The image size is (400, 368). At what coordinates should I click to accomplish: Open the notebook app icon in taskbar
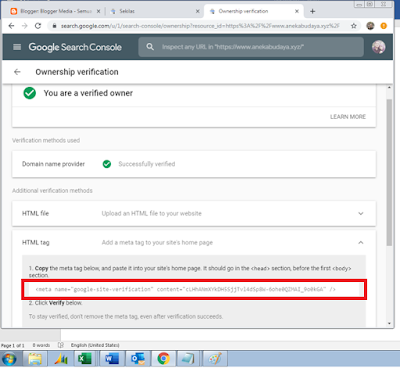click(x=188, y=359)
